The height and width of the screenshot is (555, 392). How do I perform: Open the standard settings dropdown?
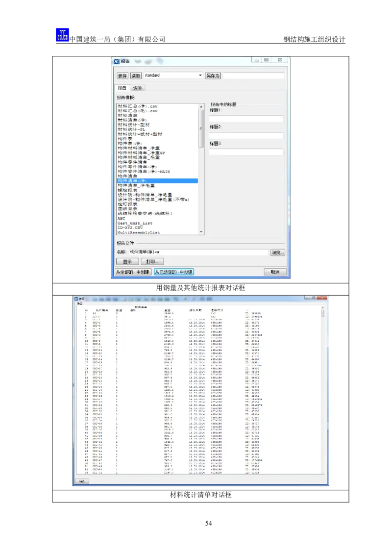point(200,76)
